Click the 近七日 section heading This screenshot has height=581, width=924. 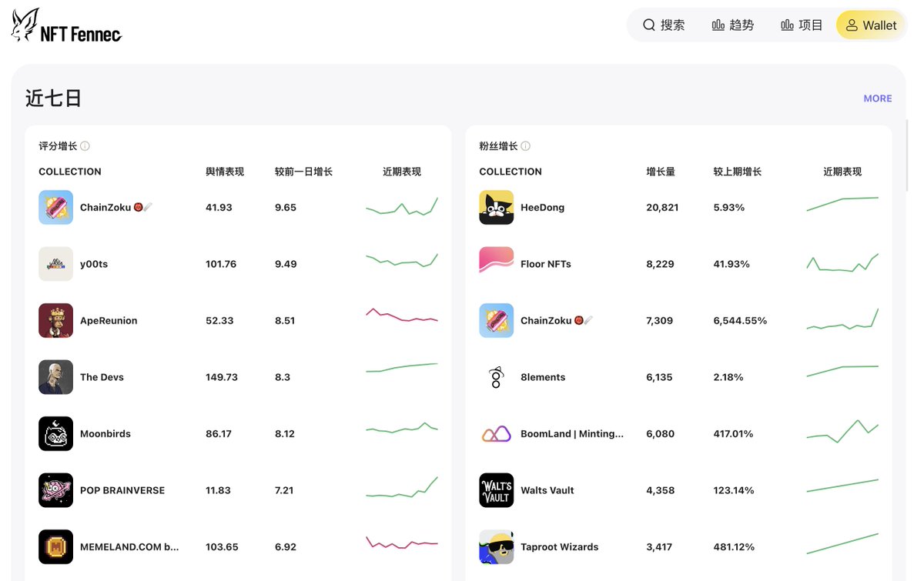pyautogui.click(x=53, y=99)
